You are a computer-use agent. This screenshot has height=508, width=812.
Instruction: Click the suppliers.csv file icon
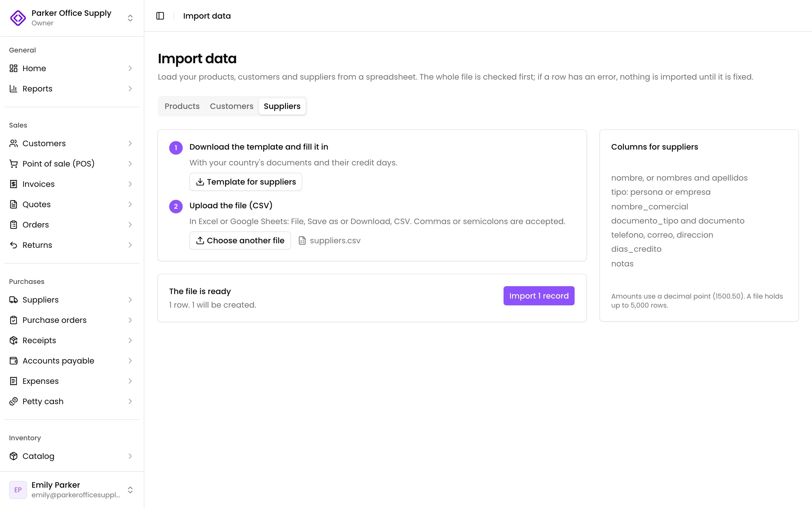coord(302,240)
